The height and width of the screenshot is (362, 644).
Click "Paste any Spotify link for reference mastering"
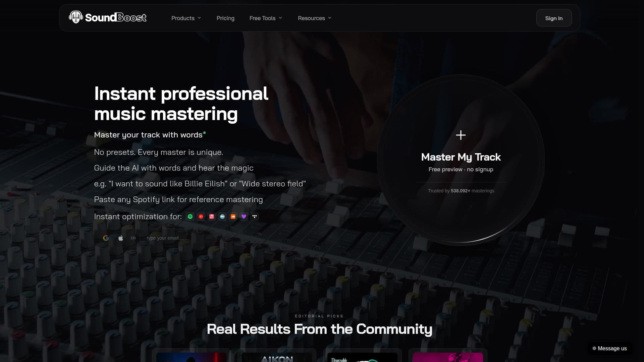tap(178, 199)
